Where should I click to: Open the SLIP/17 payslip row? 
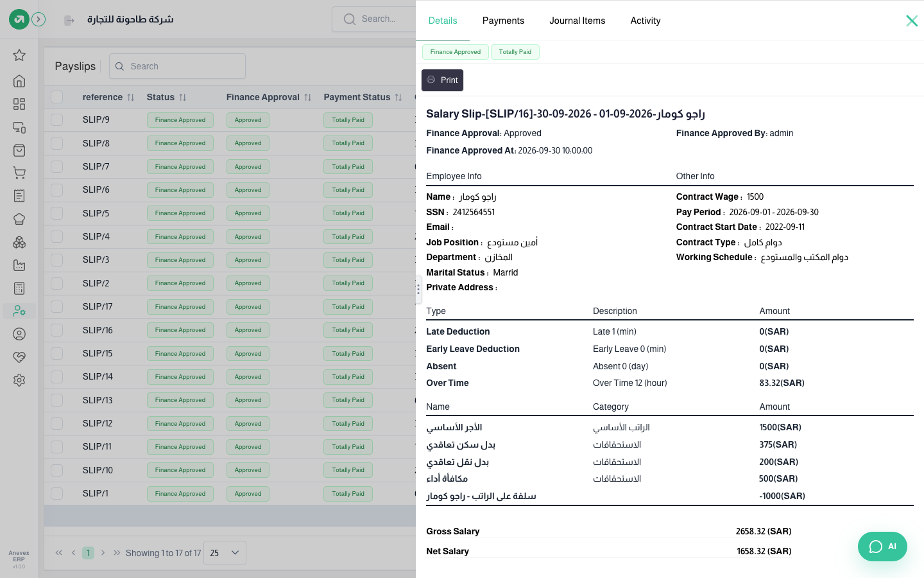coord(230,306)
